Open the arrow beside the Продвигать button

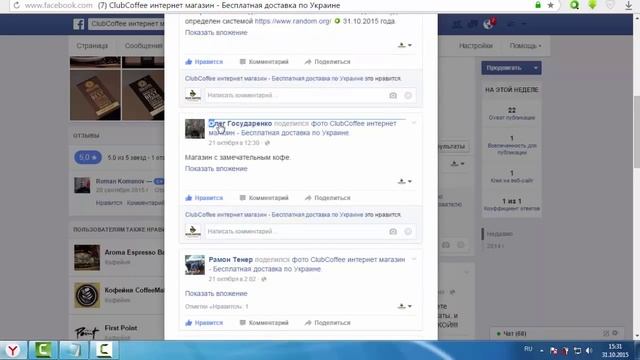pos(536,68)
